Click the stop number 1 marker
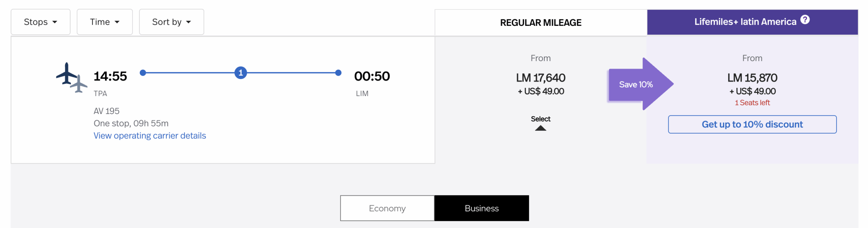Viewport: 868px width, 228px height. pyautogui.click(x=240, y=73)
